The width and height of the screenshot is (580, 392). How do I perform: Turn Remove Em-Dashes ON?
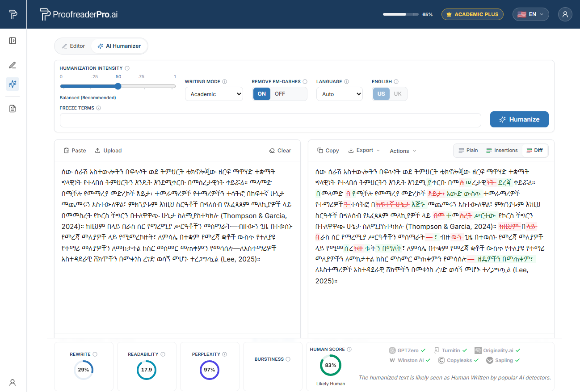[262, 94]
